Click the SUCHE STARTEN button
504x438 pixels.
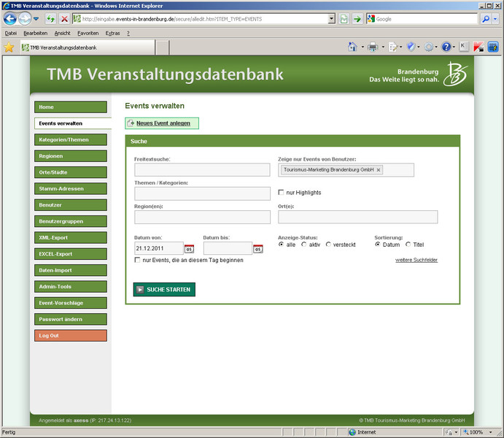[x=164, y=289]
